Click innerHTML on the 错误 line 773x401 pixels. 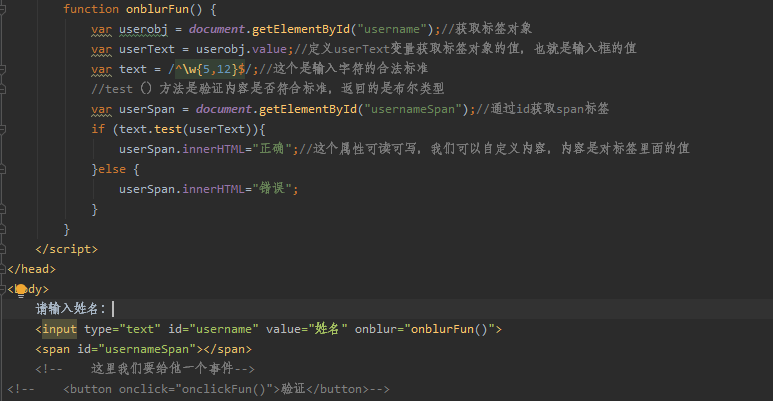213,189
